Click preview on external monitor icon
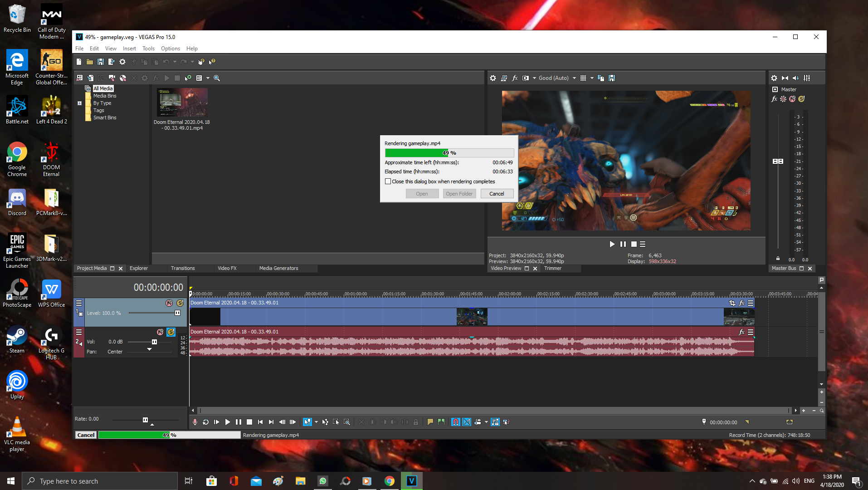 pyautogui.click(x=504, y=78)
